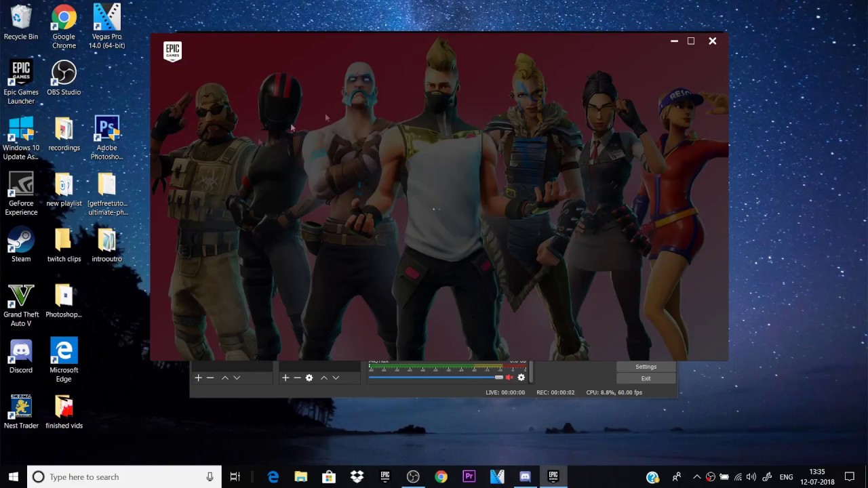The height and width of the screenshot is (488, 868).
Task: Remove selected scene with minus in Scenes panel
Action: tap(210, 378)
